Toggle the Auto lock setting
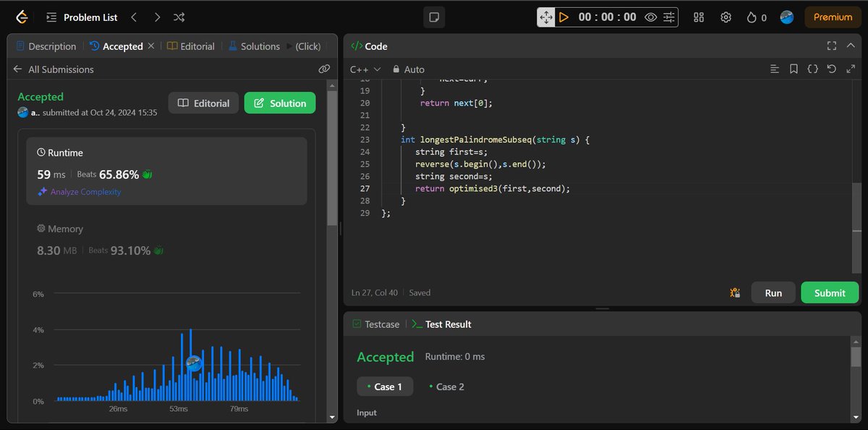This screenshot has width=868, height=430. (409, 69)
